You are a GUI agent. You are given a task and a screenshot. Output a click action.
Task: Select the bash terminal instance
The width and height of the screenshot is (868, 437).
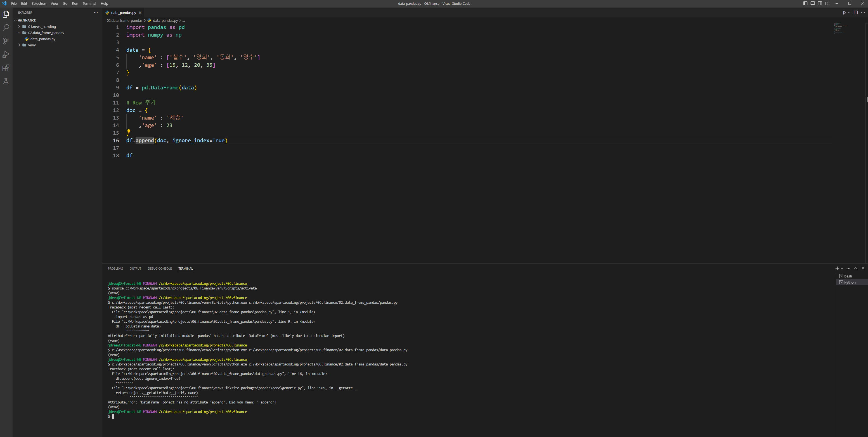[x=851, y=276]
